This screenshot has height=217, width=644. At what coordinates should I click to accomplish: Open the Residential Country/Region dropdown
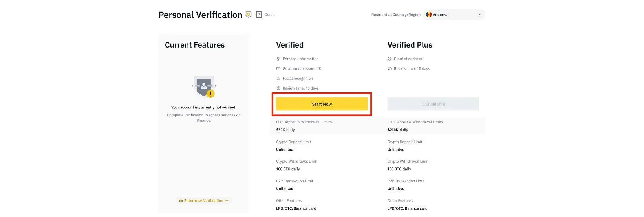pos(454,15)
